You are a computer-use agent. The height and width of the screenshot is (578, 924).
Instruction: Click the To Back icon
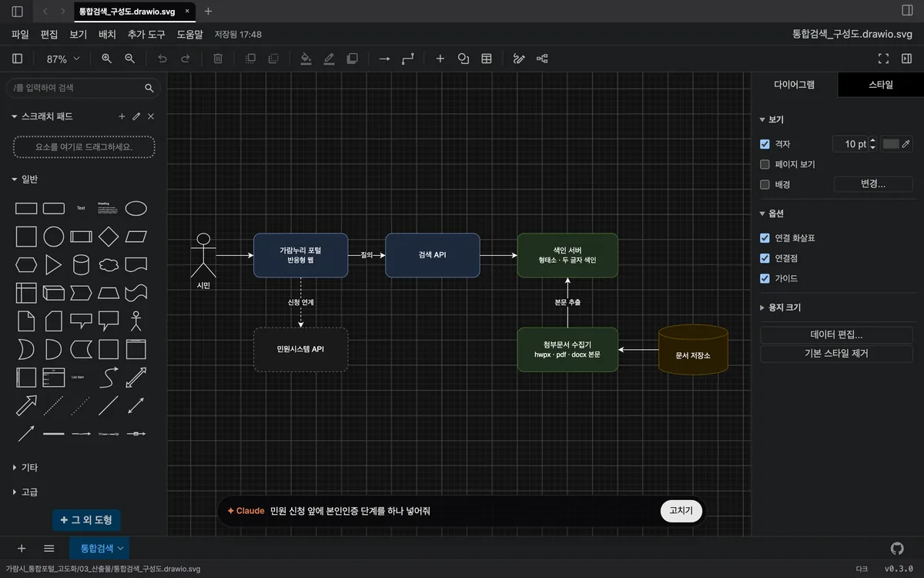(273, 59)
